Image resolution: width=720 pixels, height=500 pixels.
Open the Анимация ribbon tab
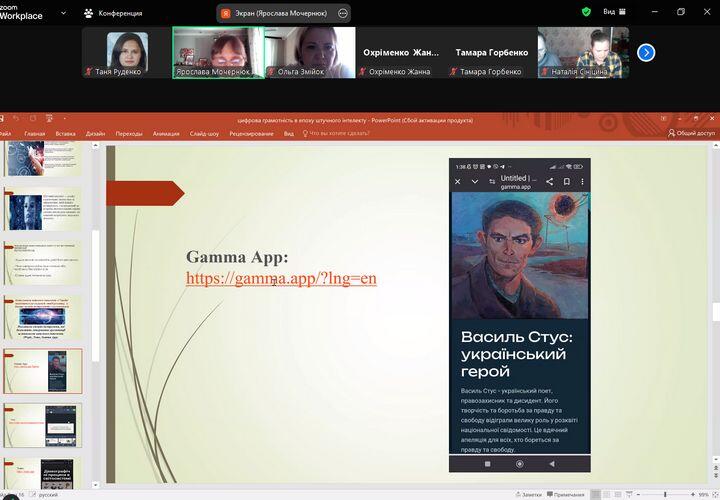pyautogui.click(x=166, y=134)
